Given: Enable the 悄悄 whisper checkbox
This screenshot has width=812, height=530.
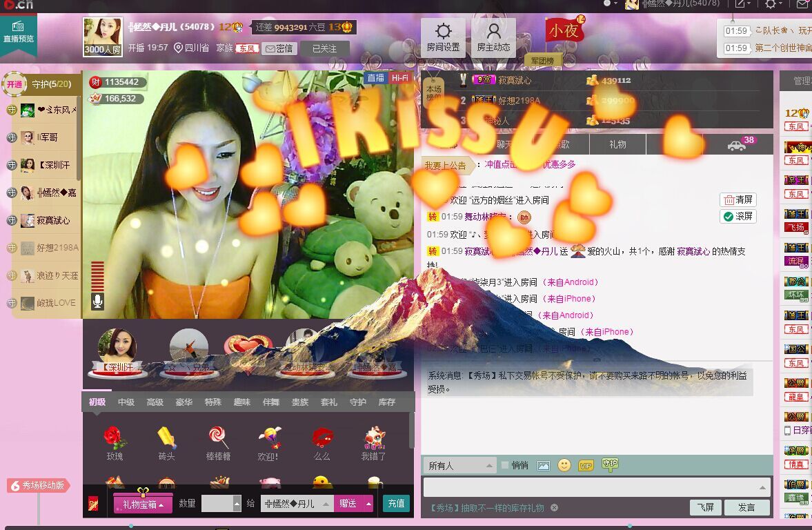Looking at the screenshot, I should tap(505, 465).
